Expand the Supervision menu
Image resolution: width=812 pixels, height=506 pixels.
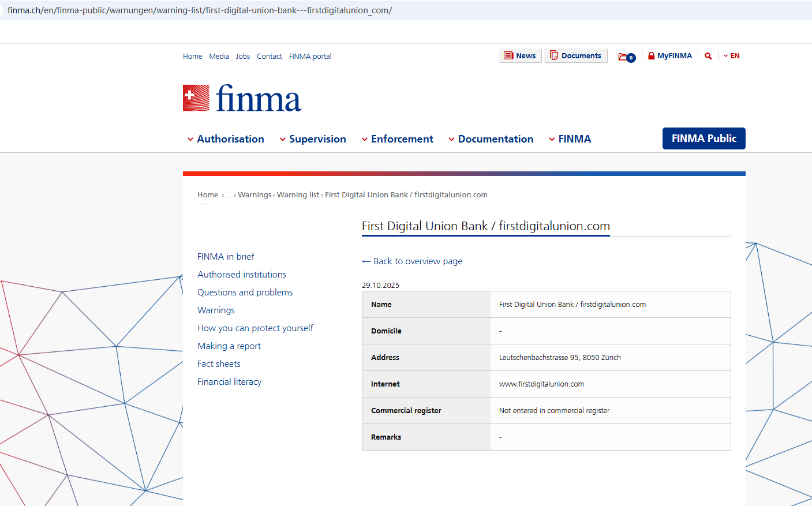(x=313, y=139)
